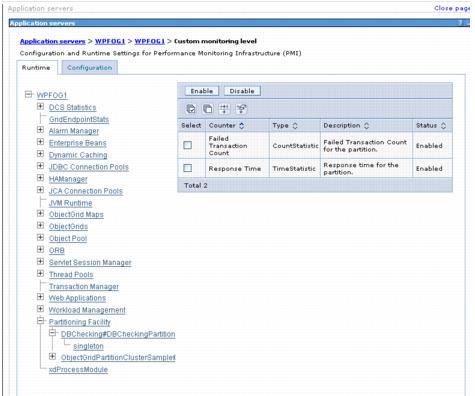Image resolution: width=475 pixels, height=396 pixels.
Task: Select Transaction Manager tree link
Action: pyautogui.click(x=84, y=287)
